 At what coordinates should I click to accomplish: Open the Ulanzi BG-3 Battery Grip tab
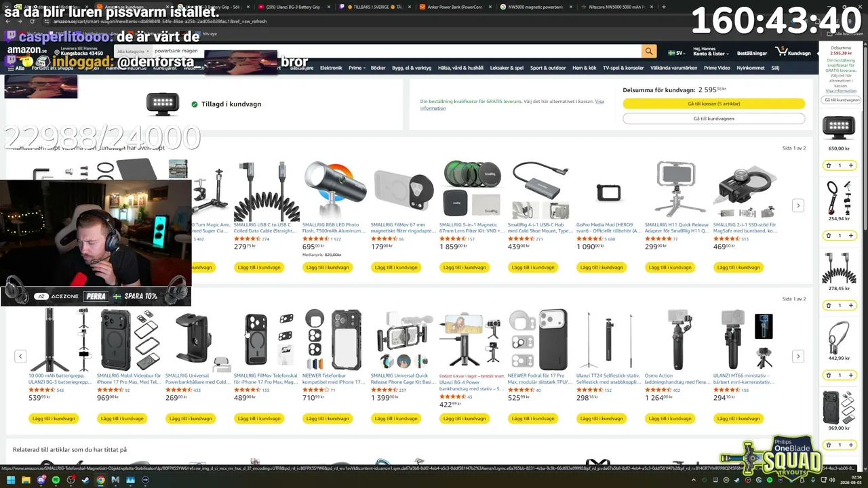point(294,7)
